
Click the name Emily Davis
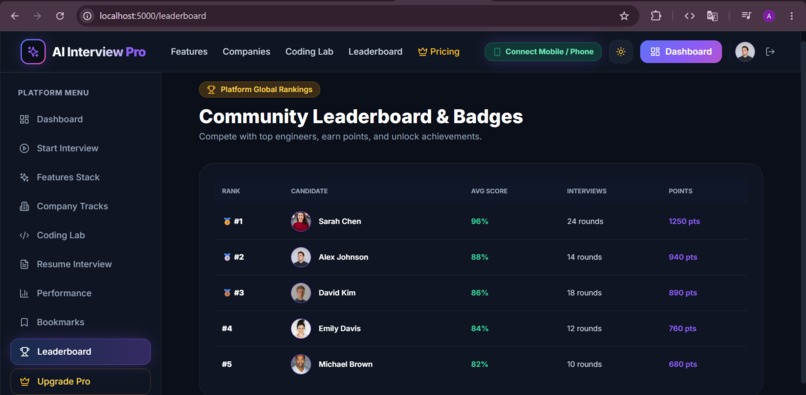coord(339,328)
